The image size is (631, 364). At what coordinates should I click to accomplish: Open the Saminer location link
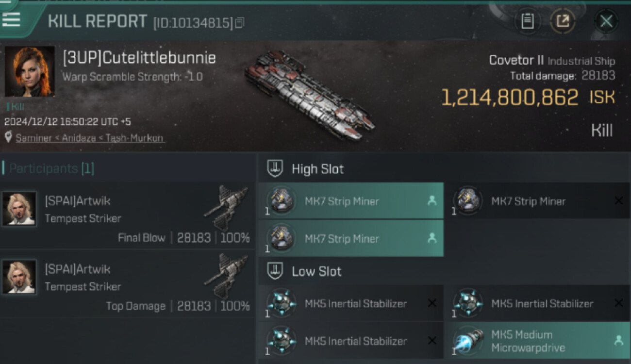coord(90,138)
